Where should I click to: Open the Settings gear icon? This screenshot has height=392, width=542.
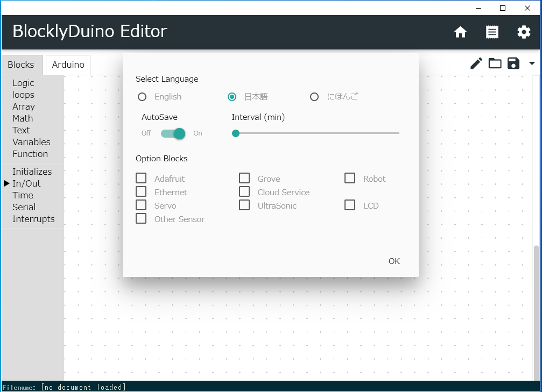click(x=524, y=32)
